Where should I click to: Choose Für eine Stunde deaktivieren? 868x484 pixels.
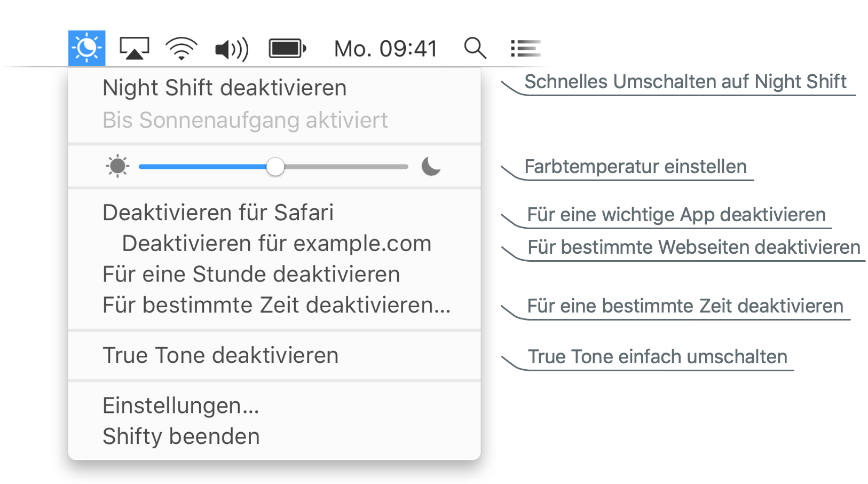(251, 275)
